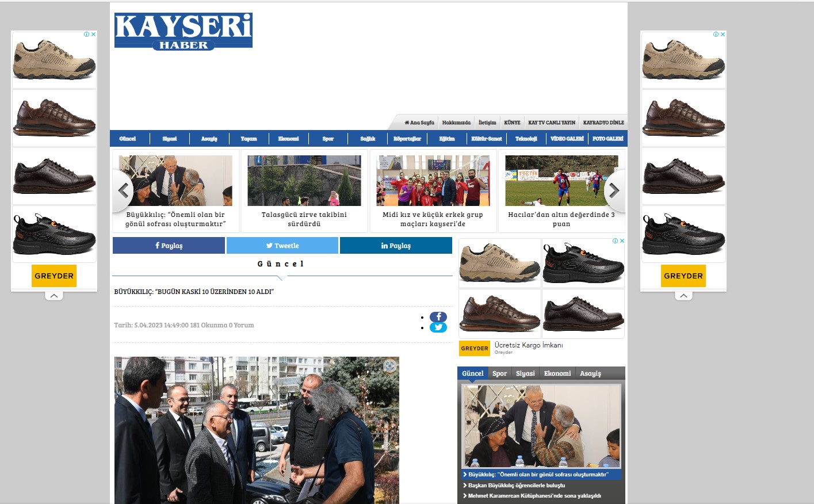Switch to the Siyasi tab in sidebar
Viewport: 814px width, 504px height.
(525, 373)
